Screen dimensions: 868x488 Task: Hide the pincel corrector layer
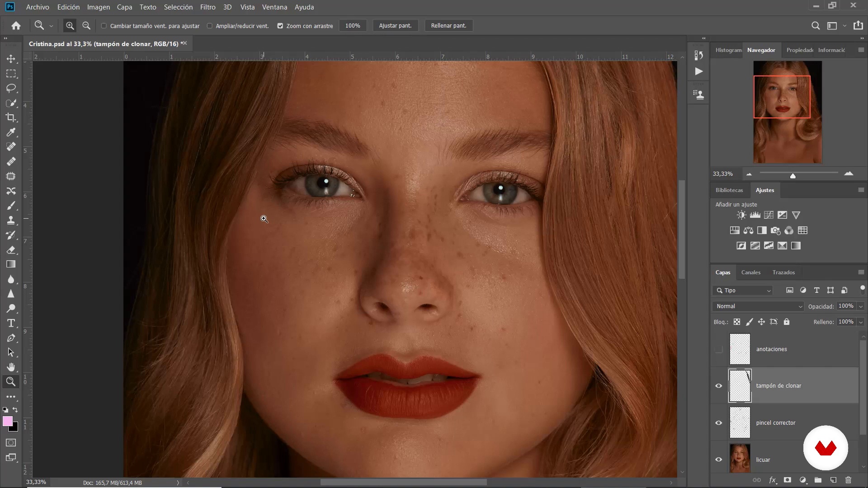[719, 423]
